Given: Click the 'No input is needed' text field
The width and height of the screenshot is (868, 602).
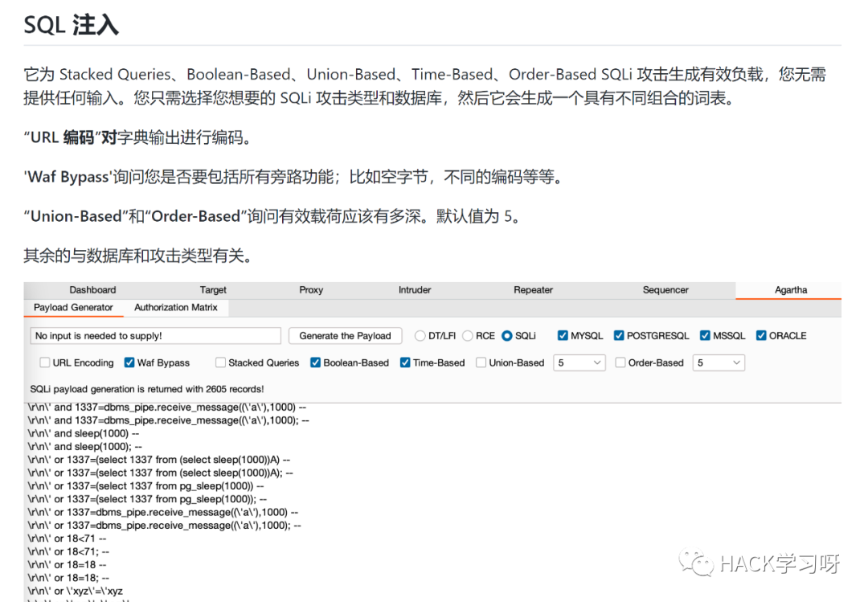Looking at the screenshot, I should click(x=156, y=336).
